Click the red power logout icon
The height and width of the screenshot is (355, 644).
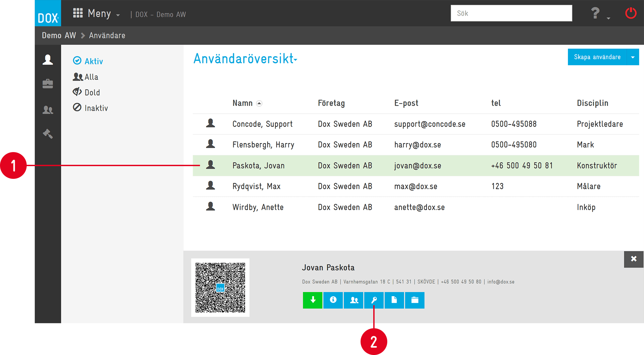click(630, 13)
